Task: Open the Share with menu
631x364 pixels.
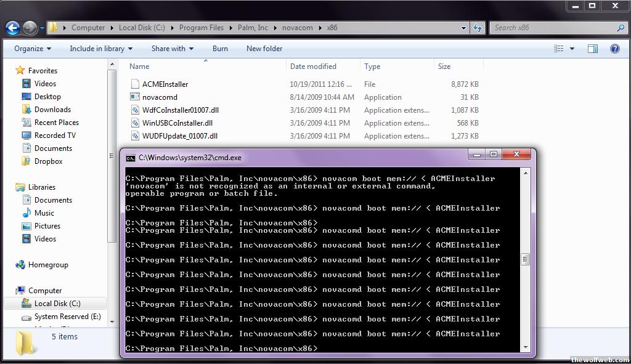Action: [172, 49]
